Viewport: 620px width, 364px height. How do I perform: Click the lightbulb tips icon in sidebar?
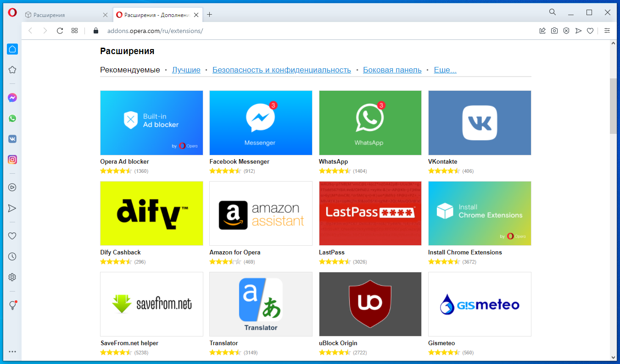[x=12, y=305]
